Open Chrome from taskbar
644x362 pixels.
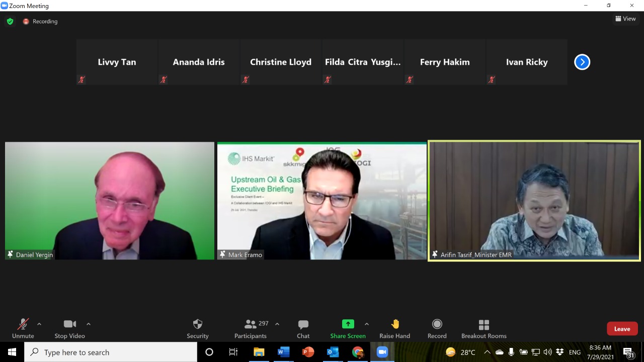point(357,352)
